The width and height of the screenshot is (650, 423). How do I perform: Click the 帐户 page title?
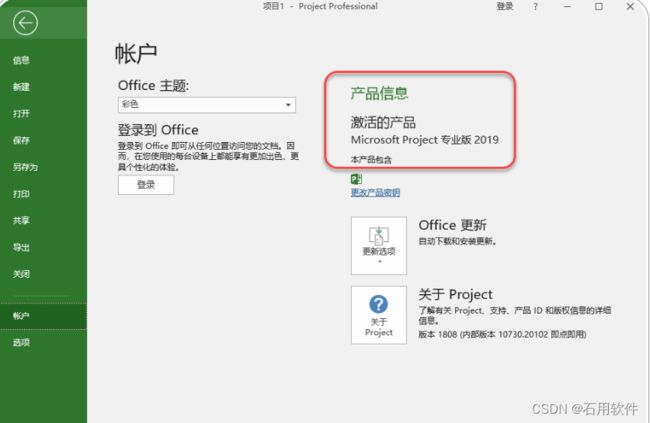click(136, 53)
